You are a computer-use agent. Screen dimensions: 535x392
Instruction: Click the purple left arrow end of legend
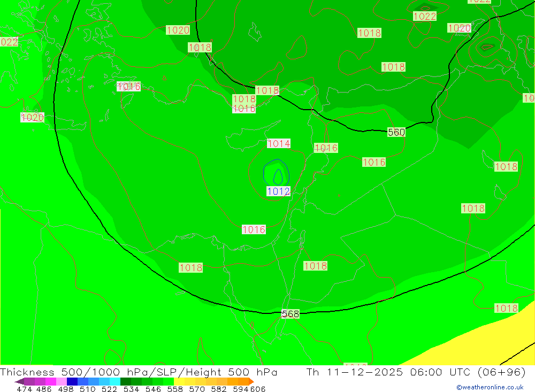[19, 381]
